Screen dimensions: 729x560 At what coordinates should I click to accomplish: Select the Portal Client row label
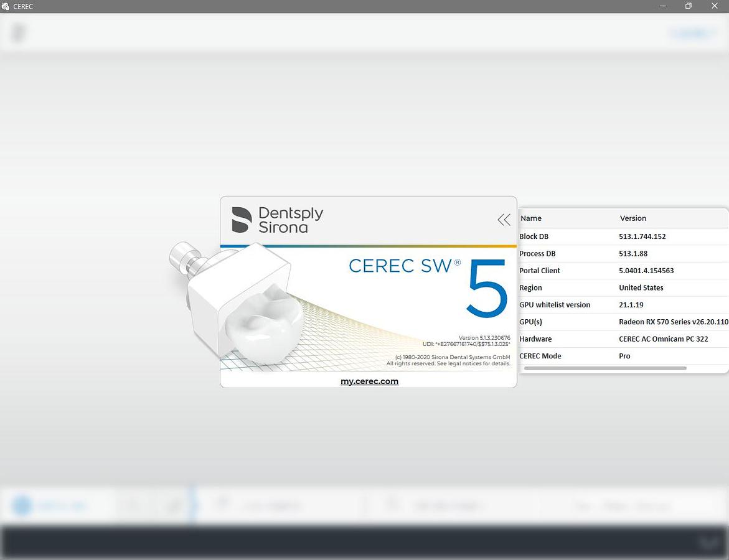pyautogui.click(x=539, y=271)
